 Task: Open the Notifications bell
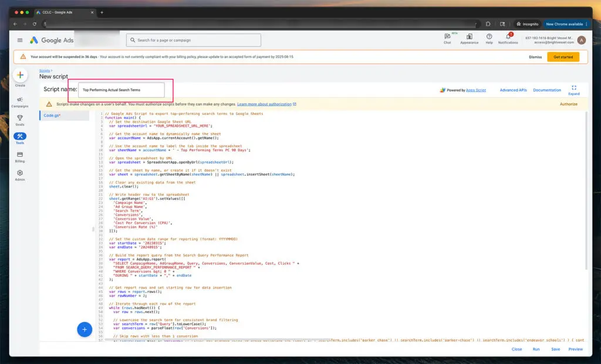pos(508,37)
